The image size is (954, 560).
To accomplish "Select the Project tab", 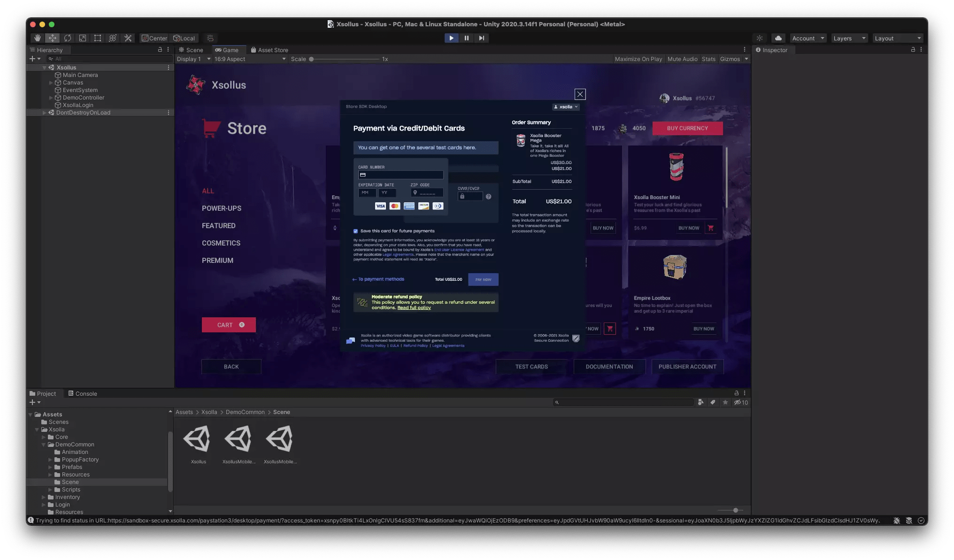I will tap(43, 393).
